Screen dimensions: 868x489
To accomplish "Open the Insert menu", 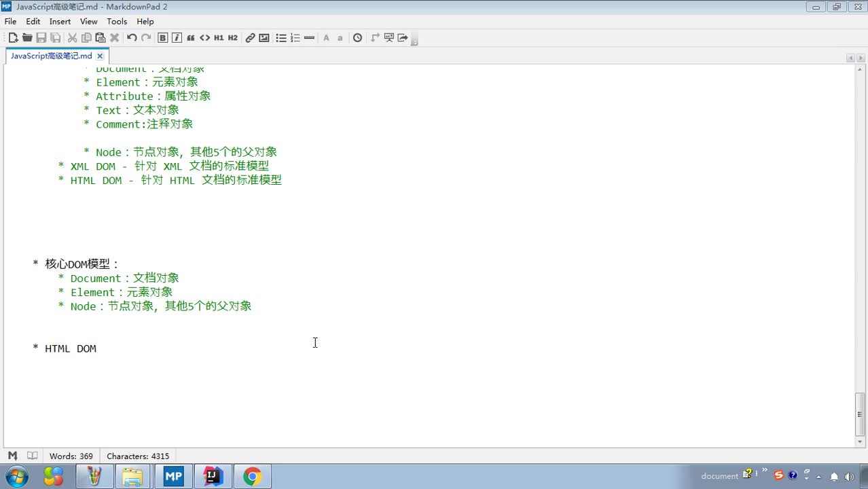I will click(x=60, y=21).
